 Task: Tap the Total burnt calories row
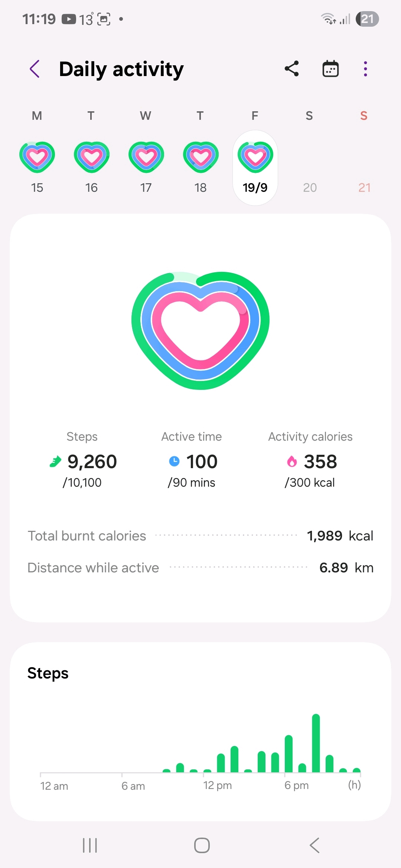tap(200, 536)
